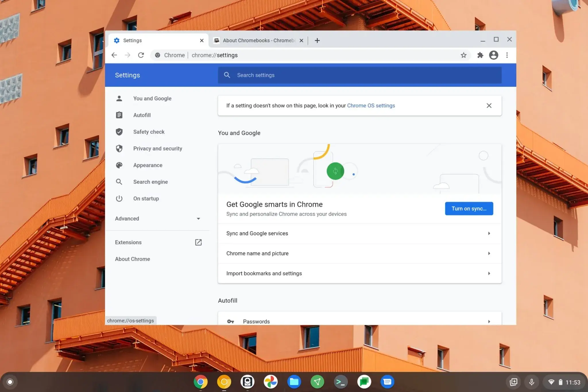
Task: Expand the Advanced section
Action: point(158,219)
